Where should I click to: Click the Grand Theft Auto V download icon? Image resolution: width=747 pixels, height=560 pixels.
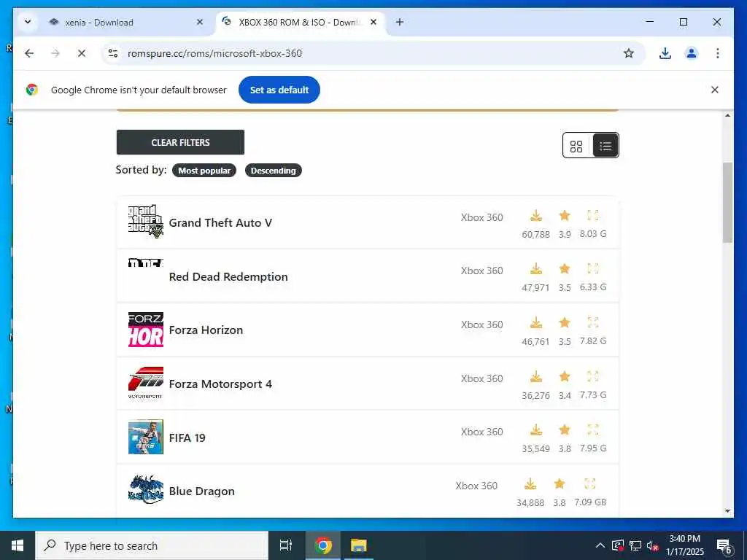pyautogui.click(x=536, y=216)
